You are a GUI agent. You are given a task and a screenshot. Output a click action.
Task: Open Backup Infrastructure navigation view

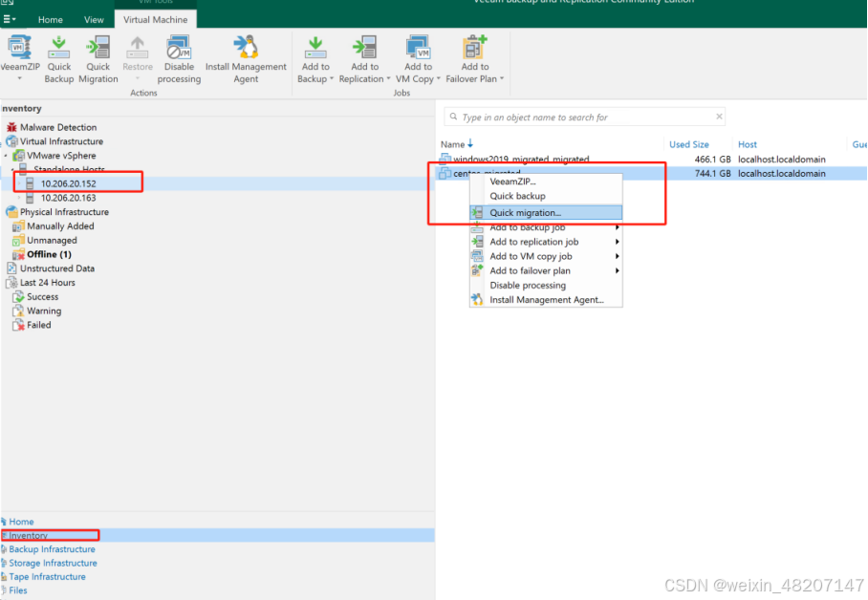52,549
